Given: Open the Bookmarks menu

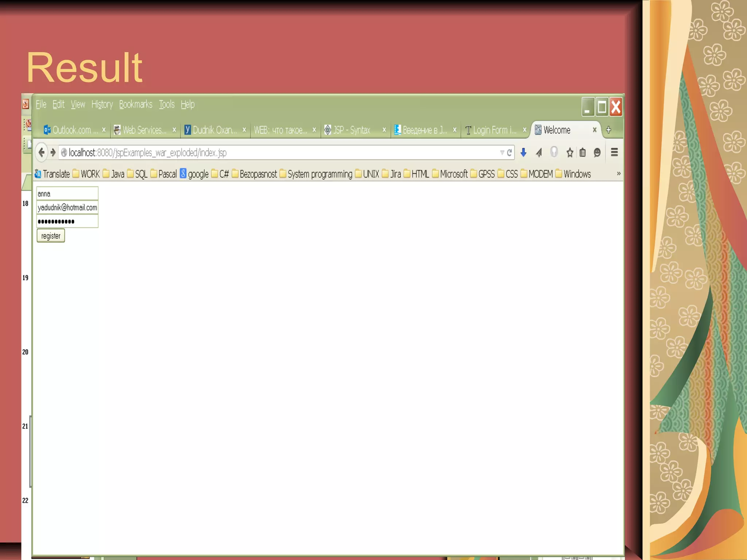Looking at the screenshot, I should click(136, 105).
